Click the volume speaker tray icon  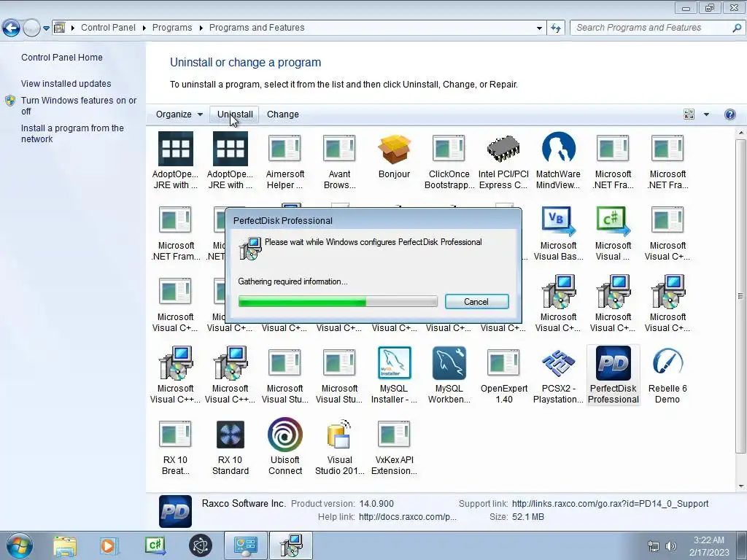pyautogui.click(x=671, y=546)
